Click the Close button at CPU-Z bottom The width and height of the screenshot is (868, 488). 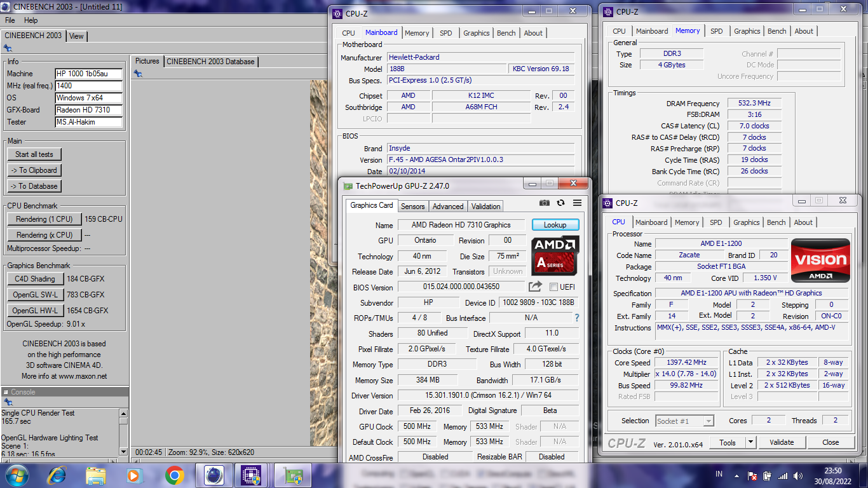pyautogui.click(x=831, y=442)
